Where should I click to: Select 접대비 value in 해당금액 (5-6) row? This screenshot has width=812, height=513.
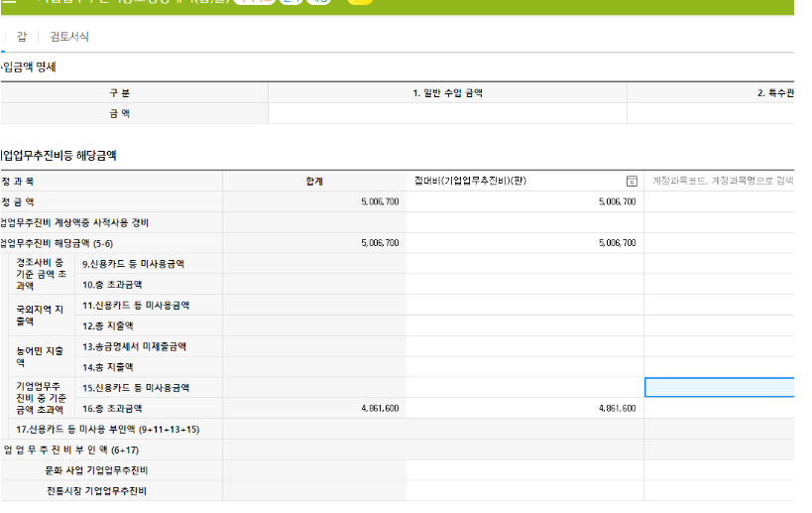pyautogui.click(x=524, y=242)
